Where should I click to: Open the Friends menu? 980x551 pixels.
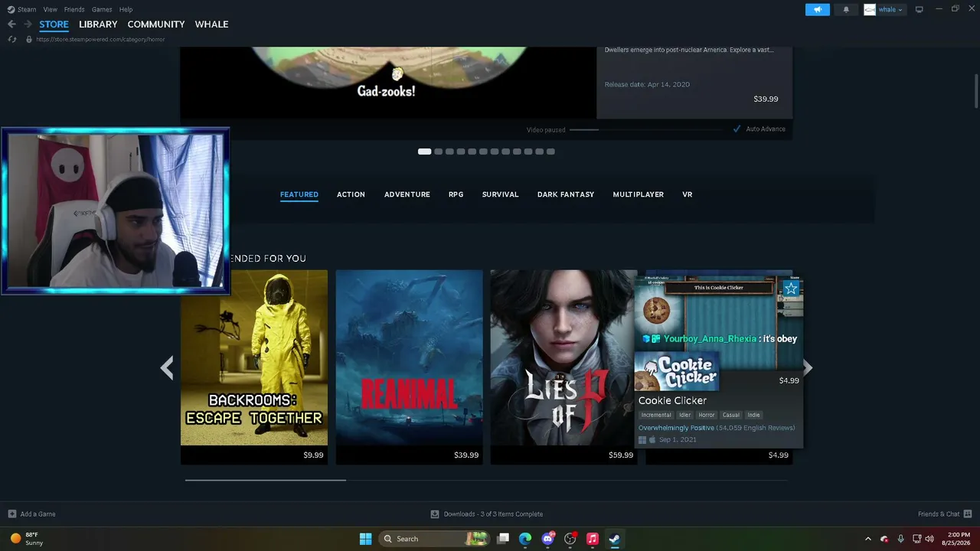[74, 9]
